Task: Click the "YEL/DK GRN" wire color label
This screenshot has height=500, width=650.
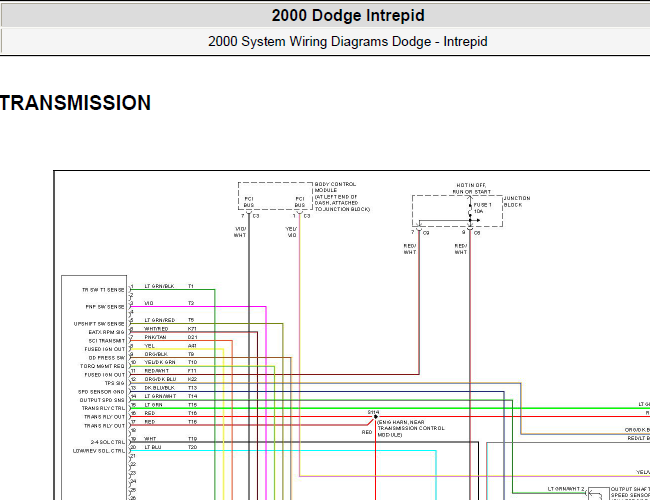Action: [x=160, y=362]
